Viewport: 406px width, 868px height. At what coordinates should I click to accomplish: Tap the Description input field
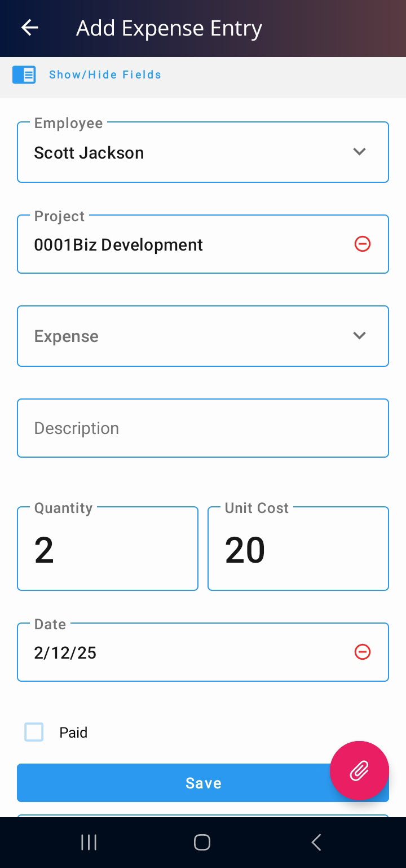pyautogui.click(x=203, y=428)
